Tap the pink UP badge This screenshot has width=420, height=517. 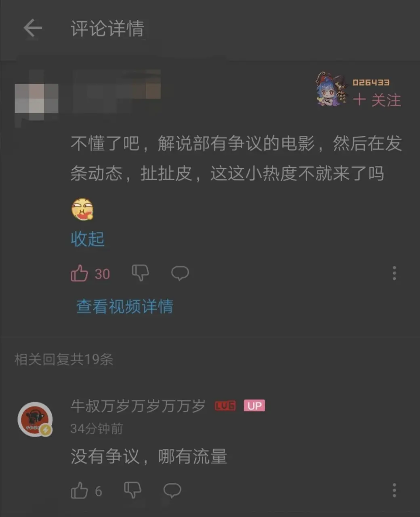254,405
